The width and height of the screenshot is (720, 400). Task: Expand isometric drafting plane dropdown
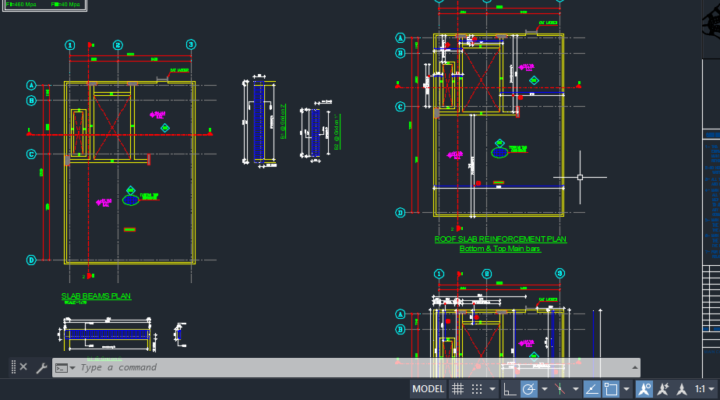click(575, 389)
